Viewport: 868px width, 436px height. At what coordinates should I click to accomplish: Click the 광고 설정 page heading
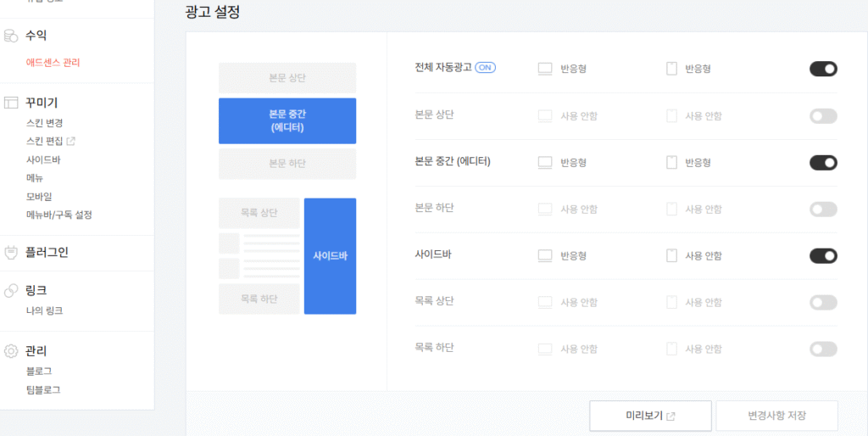pyautogui.click(x=213, y=12)
